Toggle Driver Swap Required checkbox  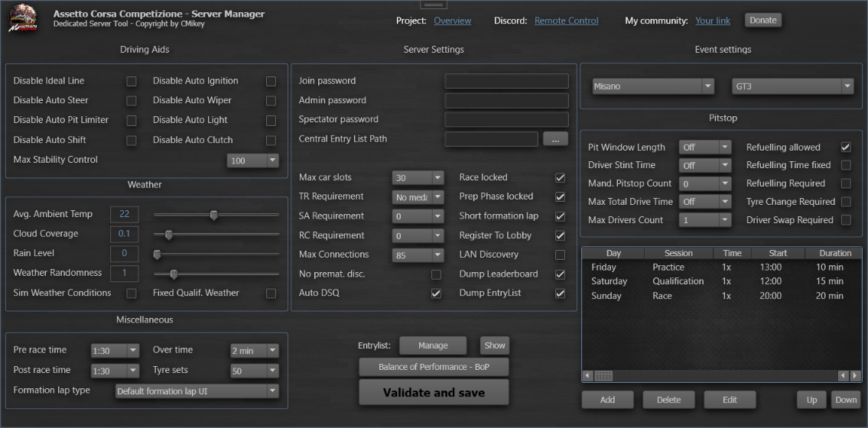846,220
